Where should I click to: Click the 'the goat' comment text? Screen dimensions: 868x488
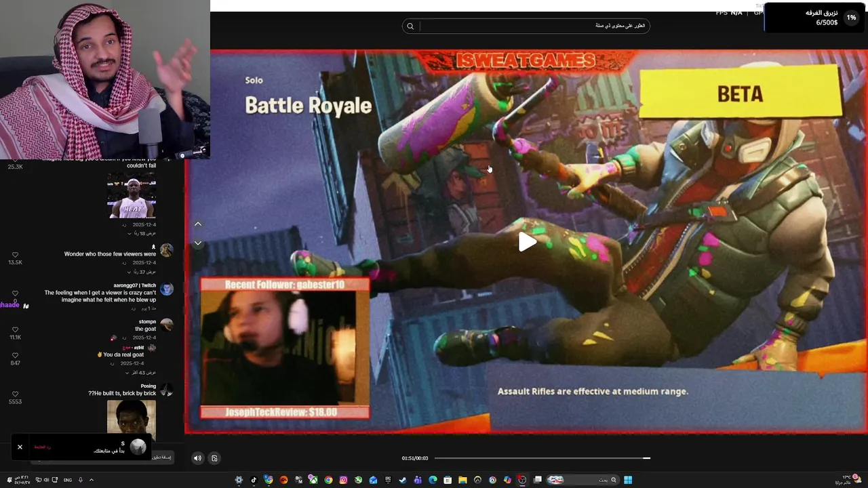[146, 329]
